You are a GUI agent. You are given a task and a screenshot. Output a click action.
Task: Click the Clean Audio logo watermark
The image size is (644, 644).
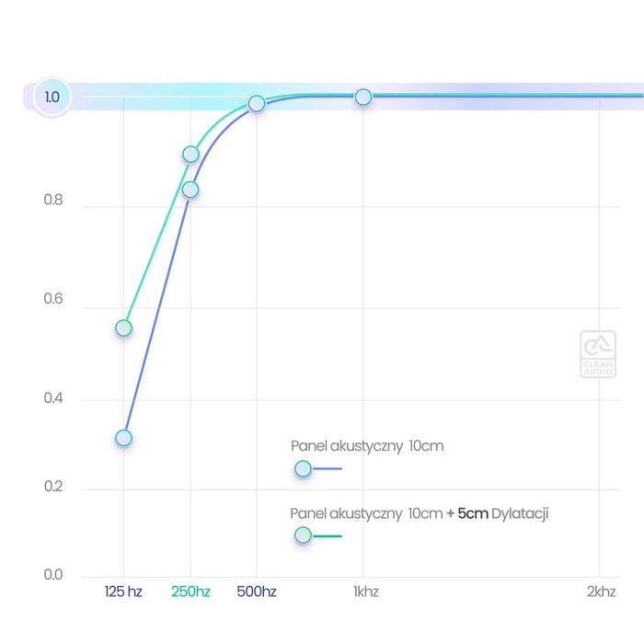pyautogui.click(x=597, y=354)
